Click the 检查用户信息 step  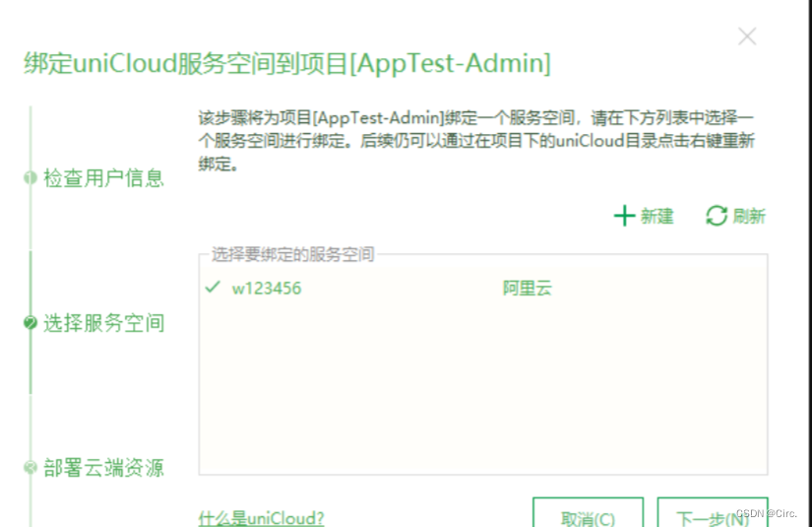click(x=103, y=177)
